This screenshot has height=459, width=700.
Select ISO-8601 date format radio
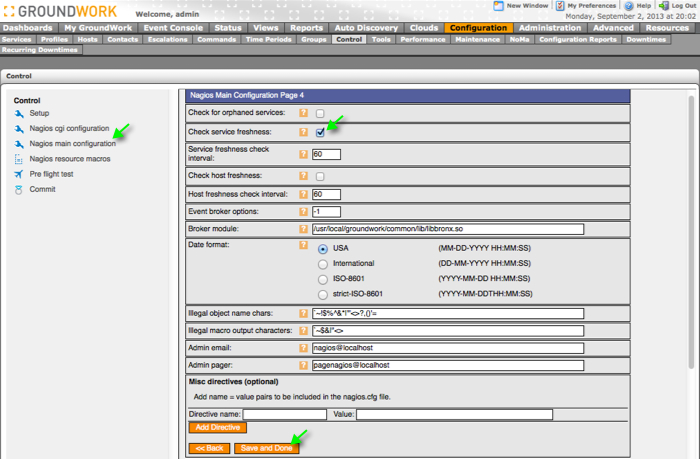pos(323,280)
